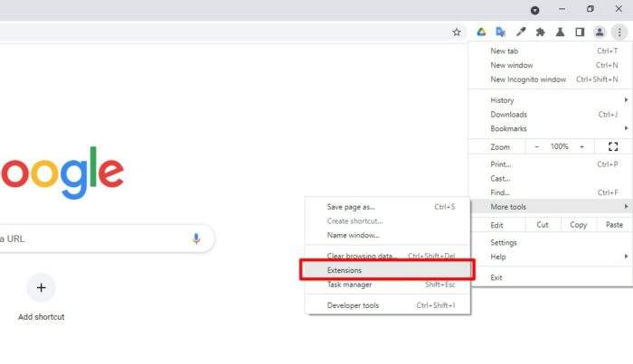Open Settings from the Chrome menu
This screenshot has height=364, width=633.
click(x=551, y=242)
